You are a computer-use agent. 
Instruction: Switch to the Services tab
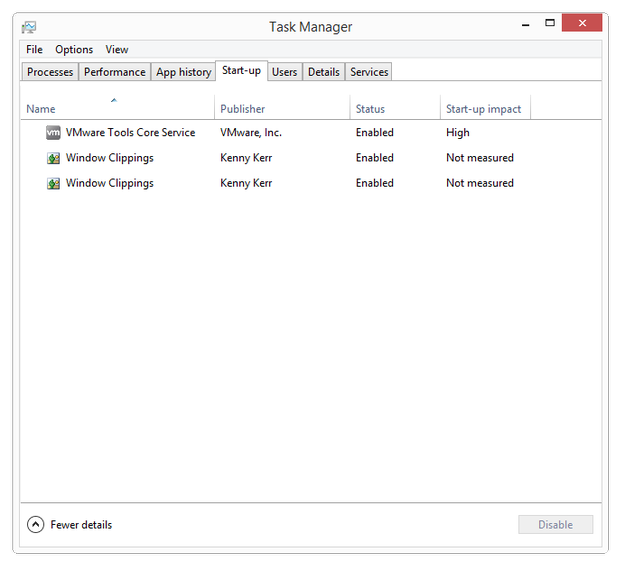pyautogui.click(x=369, y=72)
